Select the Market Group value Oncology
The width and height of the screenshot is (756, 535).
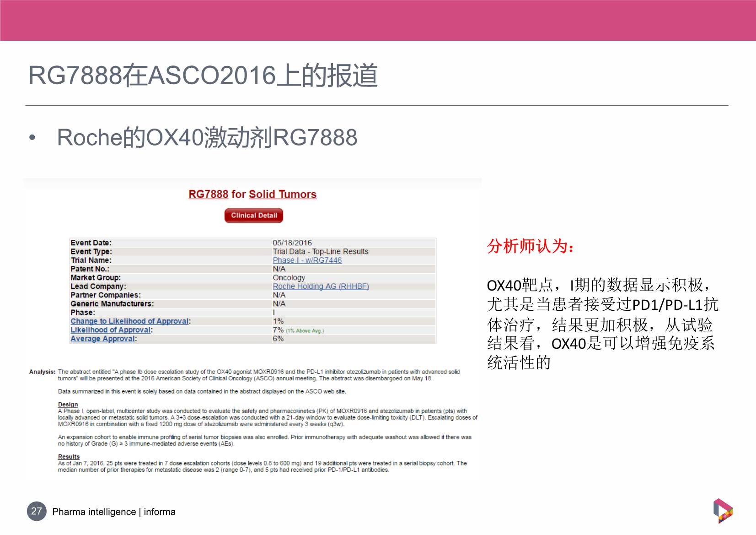click(289, 278)
